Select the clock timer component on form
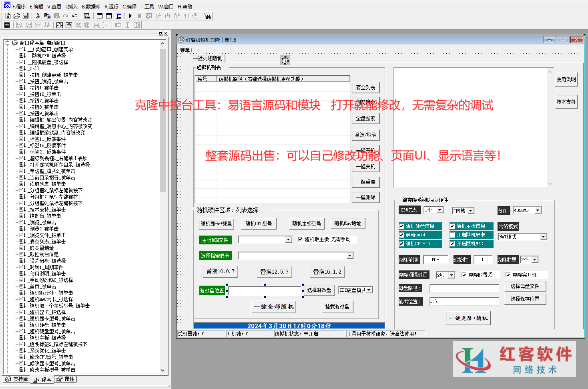The width and height of the screenshot is (588, 389). tap(285, 60)
